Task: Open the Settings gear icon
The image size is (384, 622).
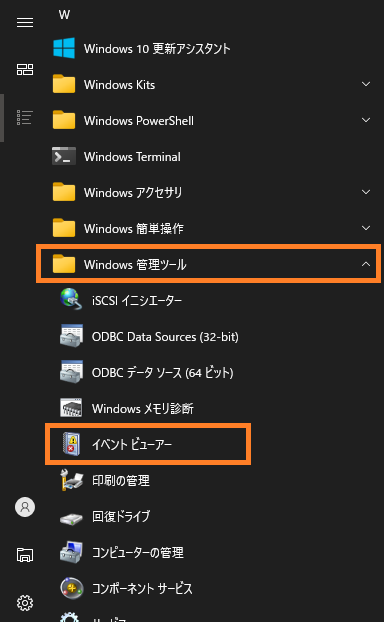Action: [25, 603]
